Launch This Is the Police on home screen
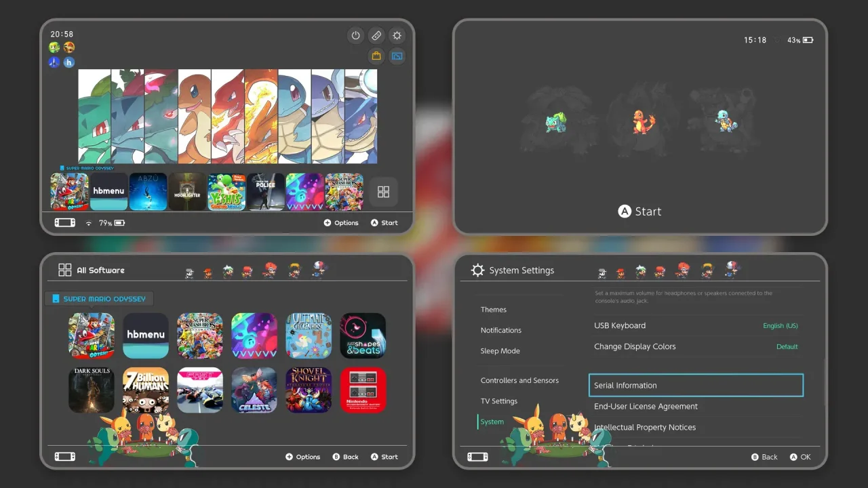The height and width of the screenshot is (488, 868). 266,192
